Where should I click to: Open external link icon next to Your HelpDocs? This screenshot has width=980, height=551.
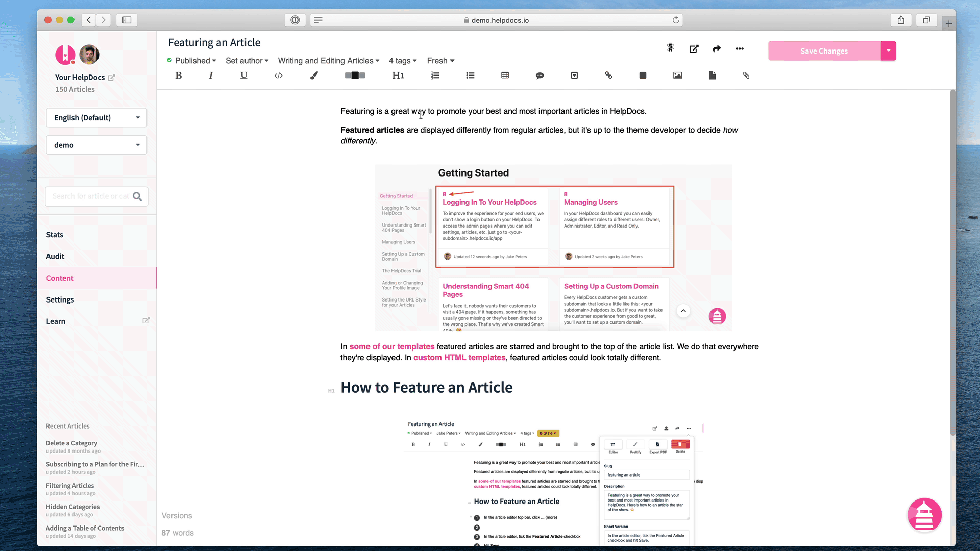tap(111, 78)
